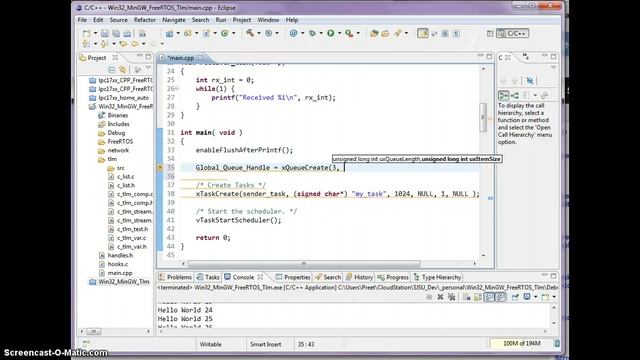
Task: Show Callers in Call Hierarchy view
Action: [504, 96]
